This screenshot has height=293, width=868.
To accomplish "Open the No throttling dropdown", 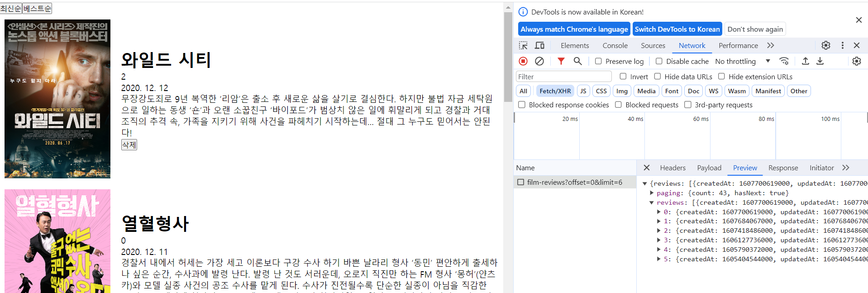I will click(x=743, y=61).
